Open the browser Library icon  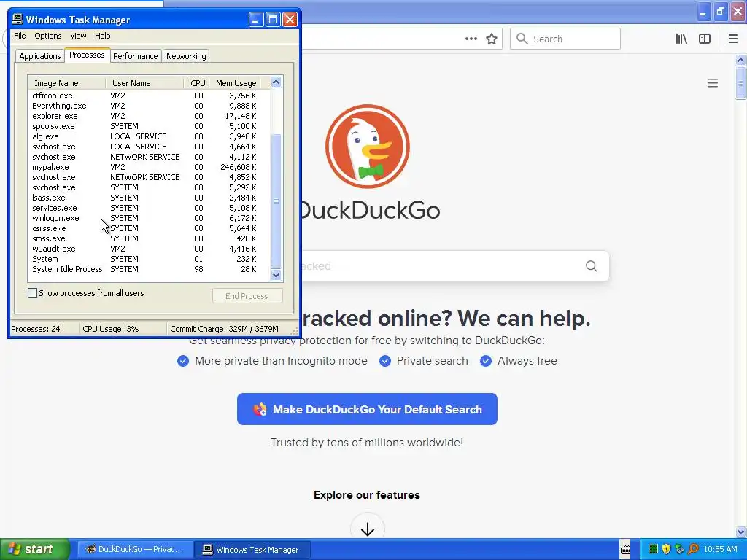pos(681,39)
